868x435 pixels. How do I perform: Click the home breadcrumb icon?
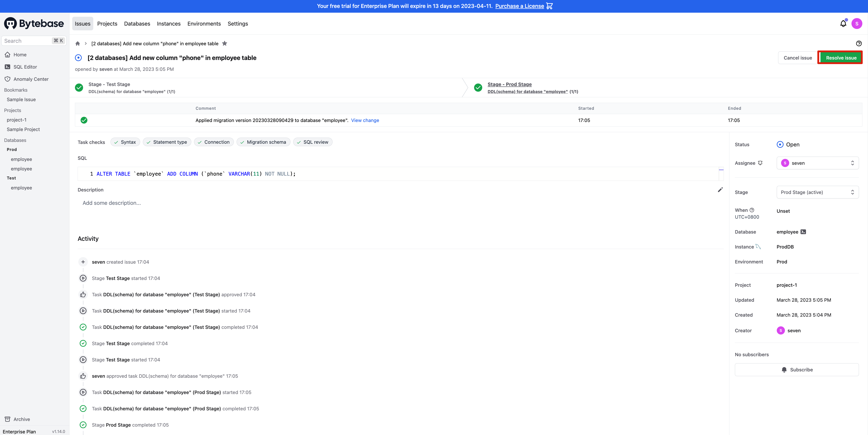(77, 43)
